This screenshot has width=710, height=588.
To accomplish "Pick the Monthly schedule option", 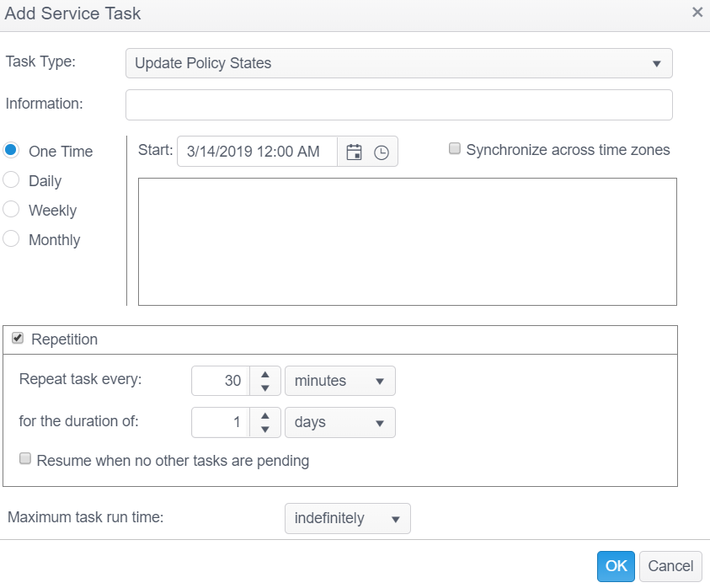I will coord(12,239).
